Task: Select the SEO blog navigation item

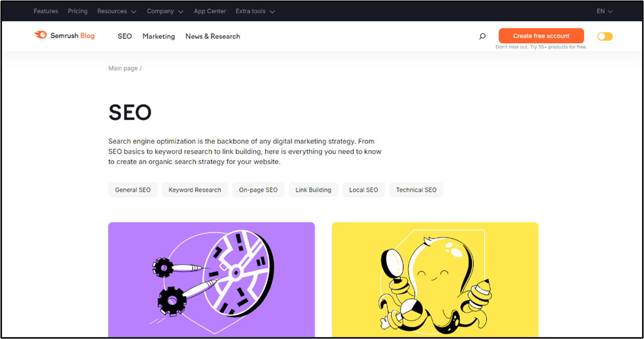Action: click(x=125, y=36)
